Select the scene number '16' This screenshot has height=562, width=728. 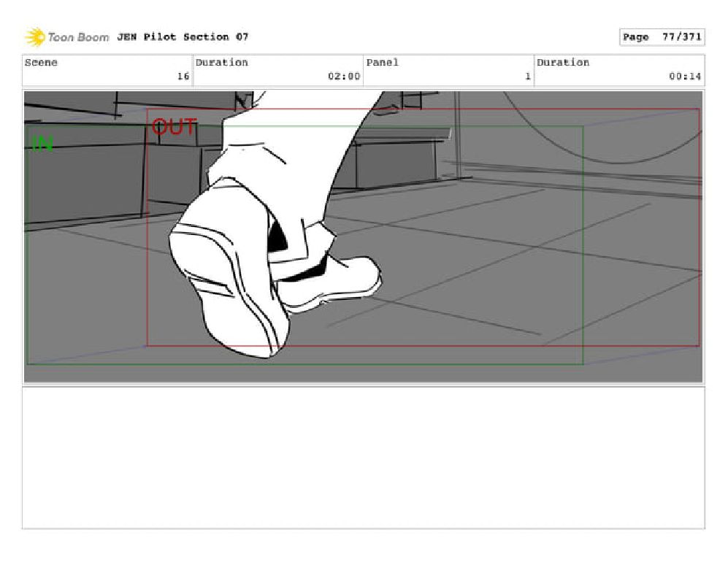coord(183,76)
